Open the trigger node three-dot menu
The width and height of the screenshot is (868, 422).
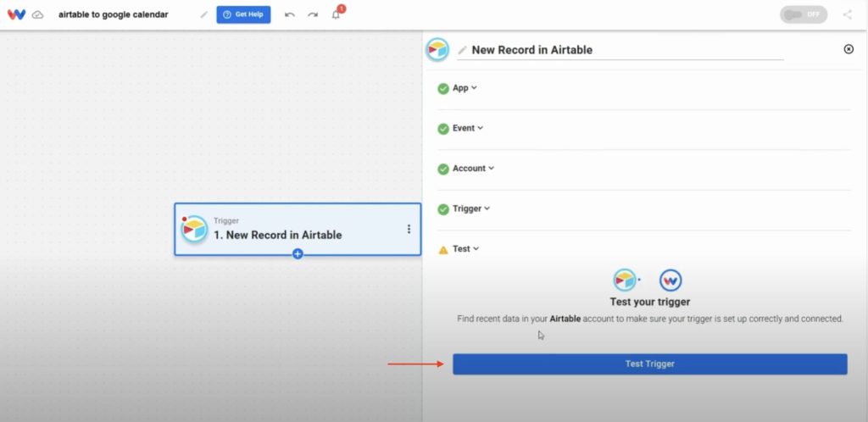click(409, 229)
